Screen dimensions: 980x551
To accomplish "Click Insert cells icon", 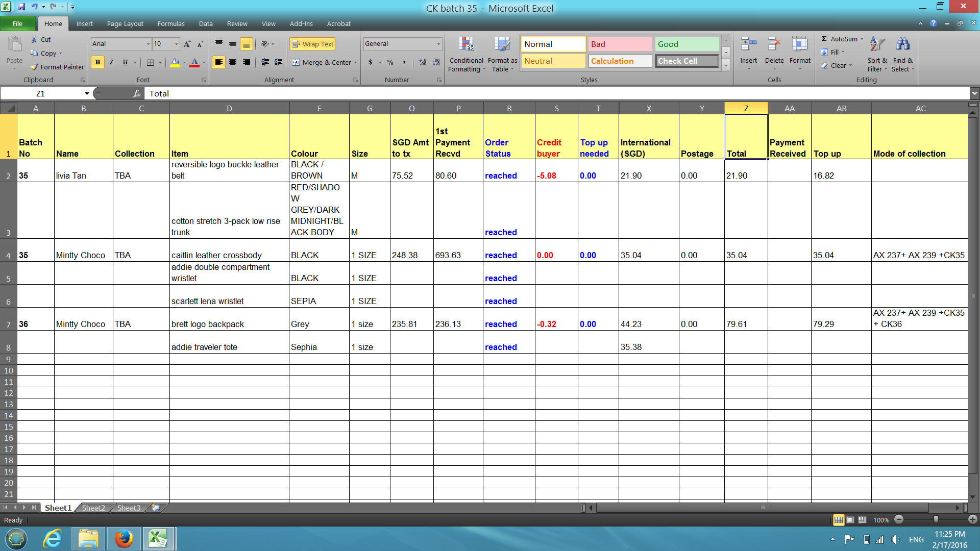I will 749,45.
